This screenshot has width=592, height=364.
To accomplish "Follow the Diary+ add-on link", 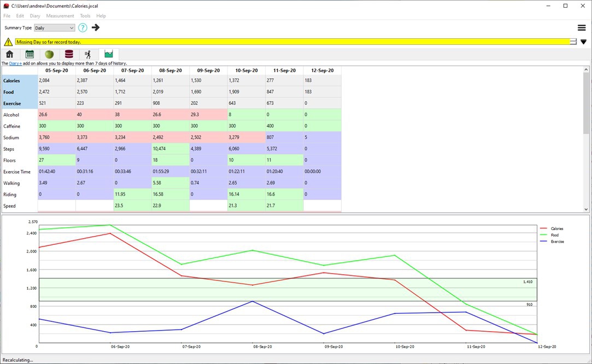I will coord(15,63).
